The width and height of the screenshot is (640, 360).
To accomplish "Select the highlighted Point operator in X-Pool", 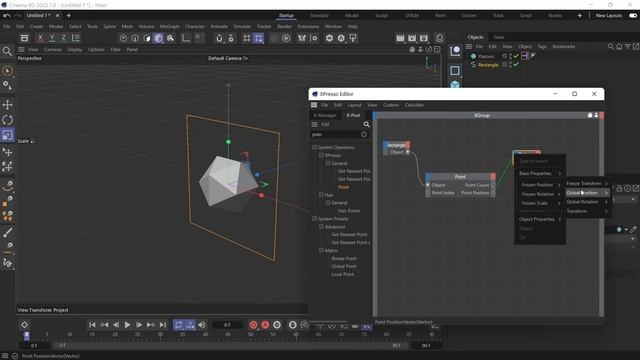I will (x=343, y=187).
